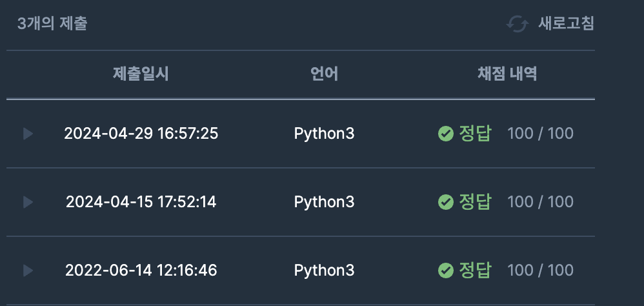
Task: Click Python3 in the 2024-04-29 row
Action: (324, 134)
